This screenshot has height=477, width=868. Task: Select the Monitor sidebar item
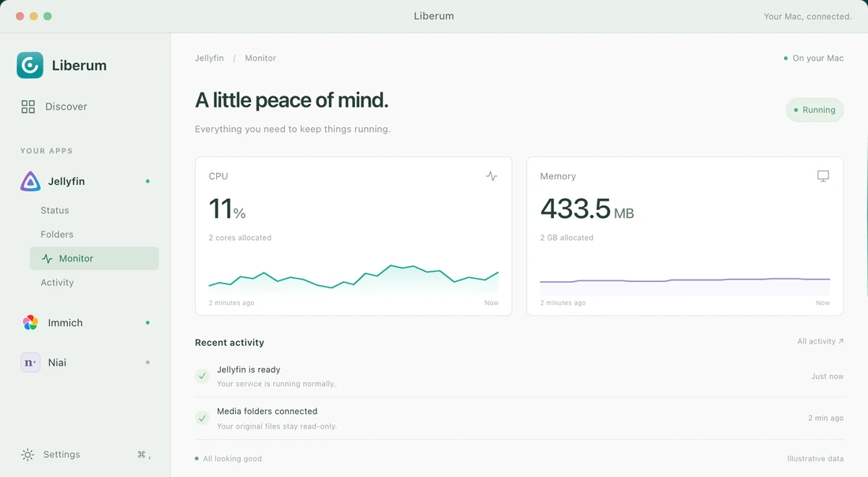point(94,258)
